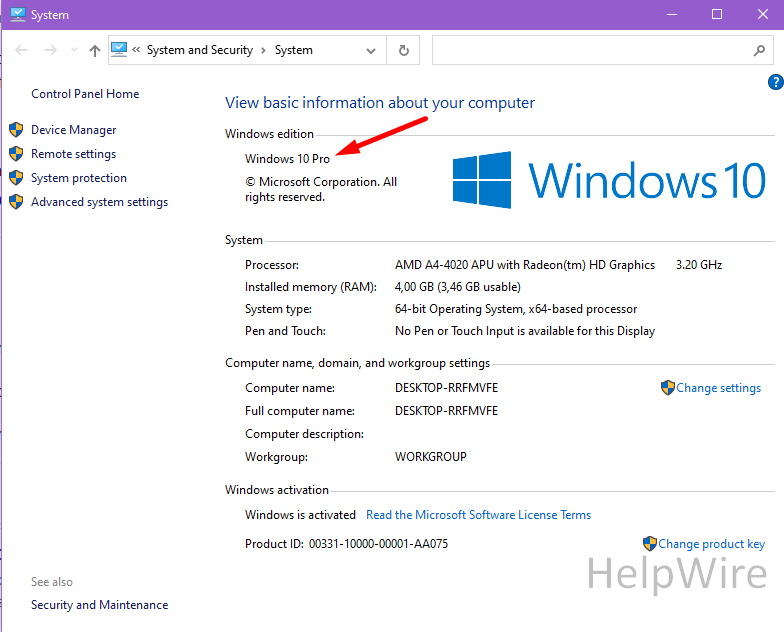Click shield icon beside Remote settings
784x632 pixels.
(16, 154)
